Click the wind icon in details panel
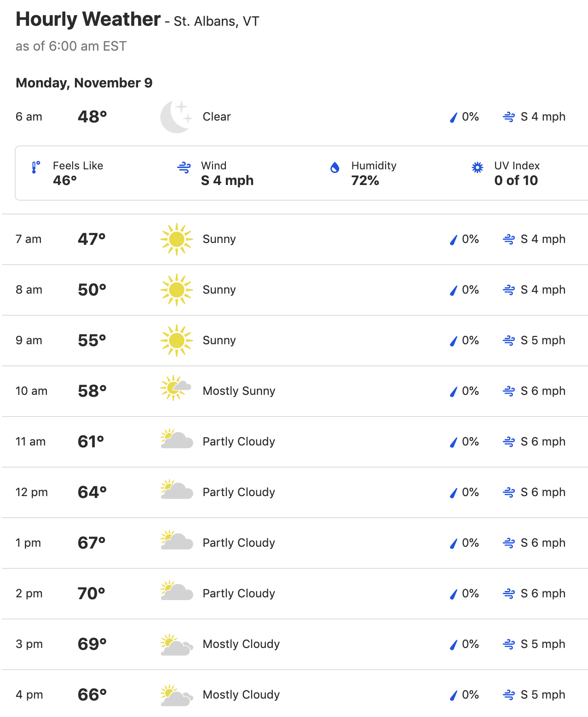This screenshot has width=588, height=717. pyautogui.click(x=184, y=168)
